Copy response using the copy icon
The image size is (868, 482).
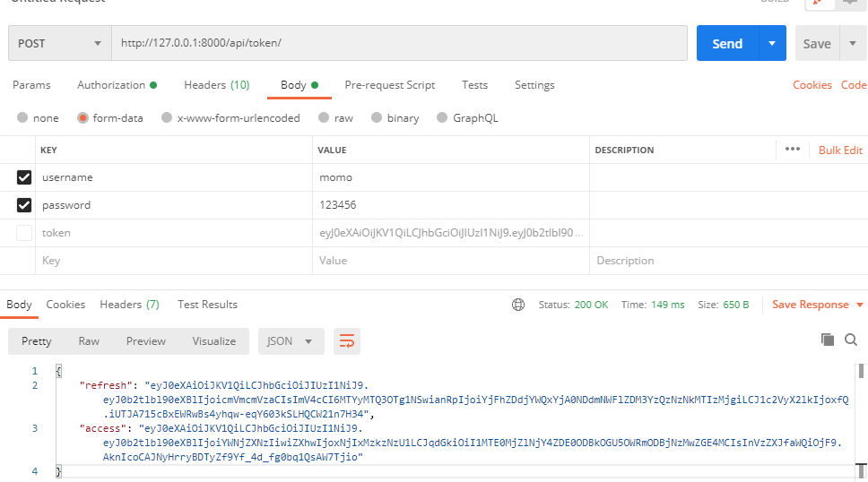(x=828, y=340)
